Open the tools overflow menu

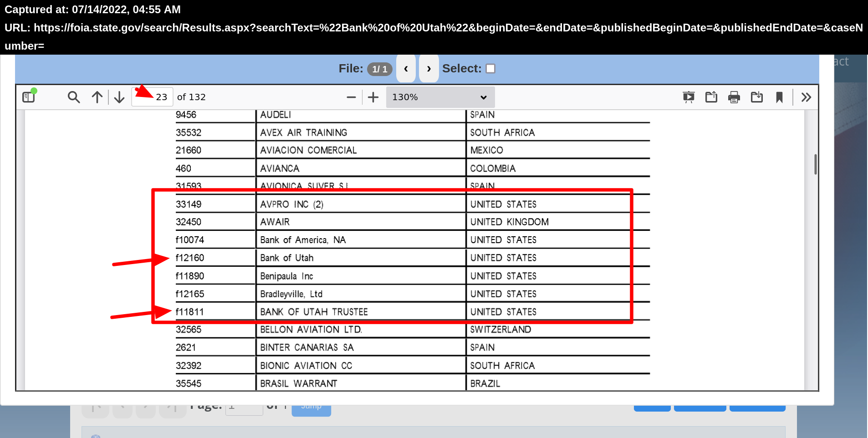(806, 97)
